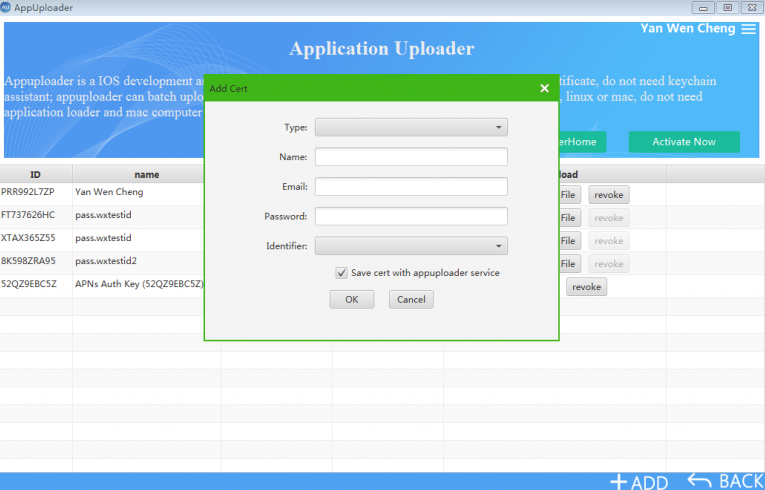
Task: Open the hamburger menu beside Yan Wen Cheng
Action: (749, 29)
